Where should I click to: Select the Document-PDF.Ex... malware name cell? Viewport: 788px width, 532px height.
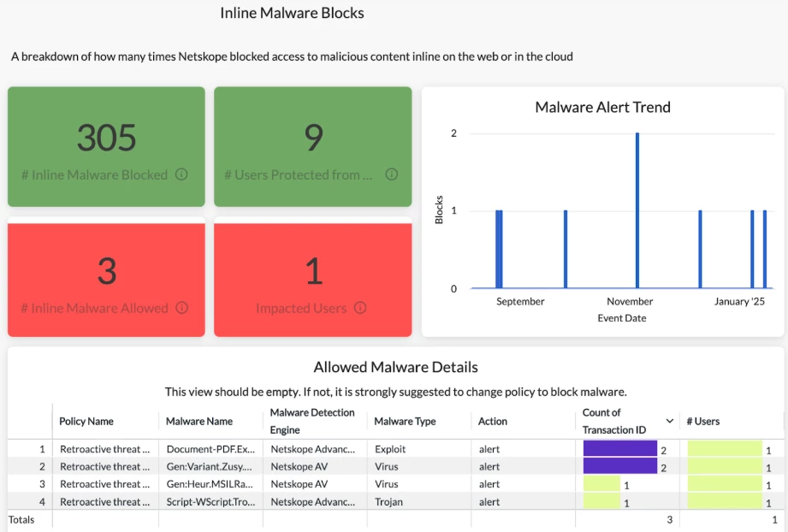(210, 449)
